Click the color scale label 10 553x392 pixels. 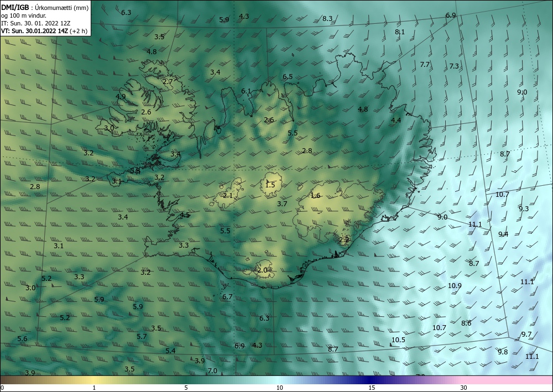tap(279, 388)
